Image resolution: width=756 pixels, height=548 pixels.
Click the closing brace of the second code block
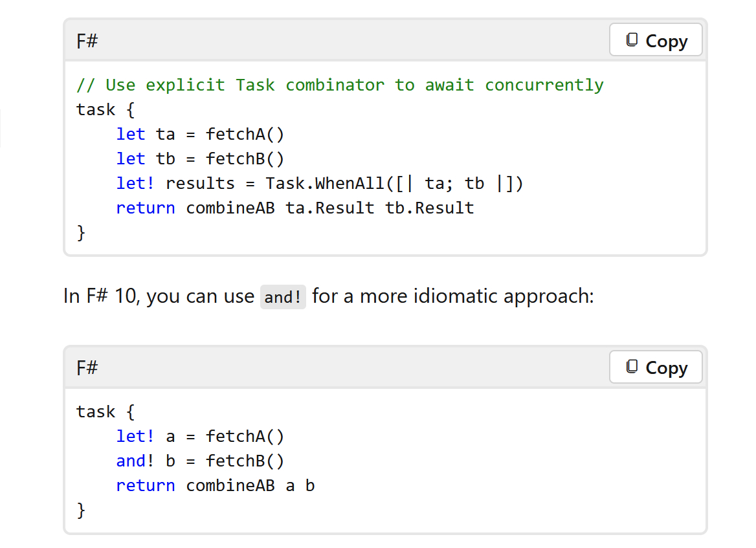click(81, 510)
